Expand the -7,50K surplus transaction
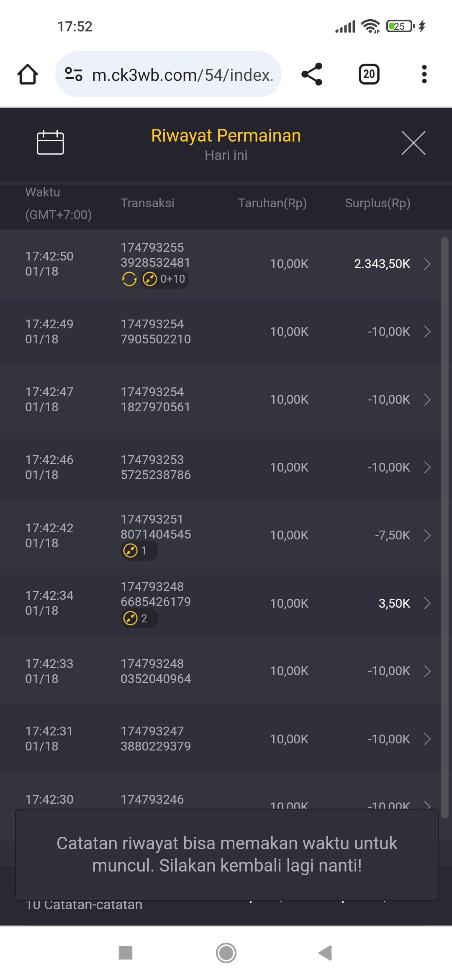The width and height of the screenshot is (452, 980). click(x=427, y=535)
